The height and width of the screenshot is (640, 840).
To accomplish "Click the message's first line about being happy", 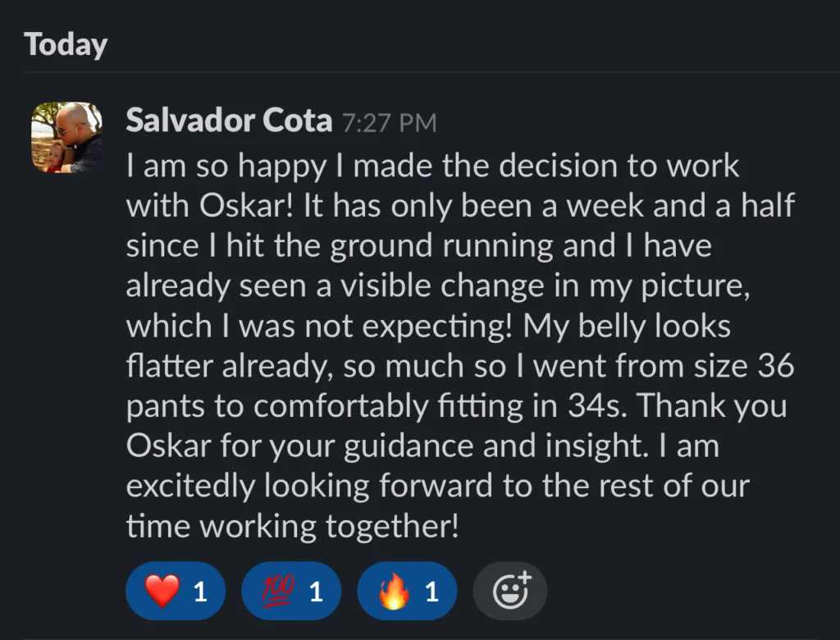I will coord(432,166).
